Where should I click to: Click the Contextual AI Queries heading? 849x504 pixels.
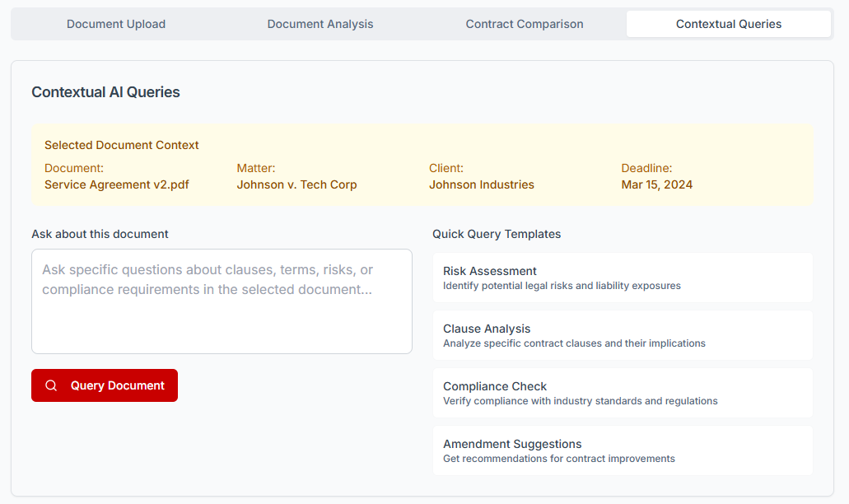tap(105, 92)
